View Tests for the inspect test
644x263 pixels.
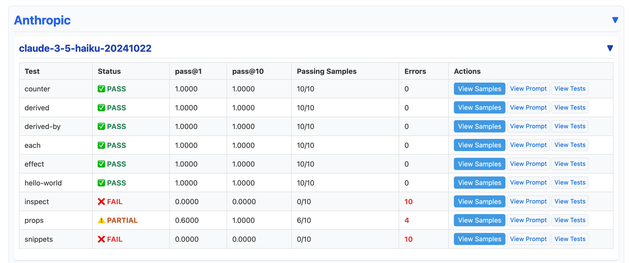570,202
